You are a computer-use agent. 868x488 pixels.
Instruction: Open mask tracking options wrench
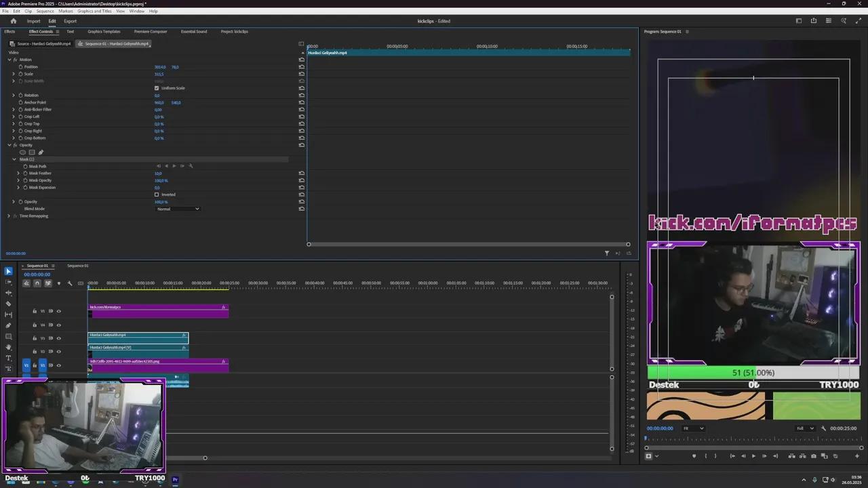click(191, 166)
